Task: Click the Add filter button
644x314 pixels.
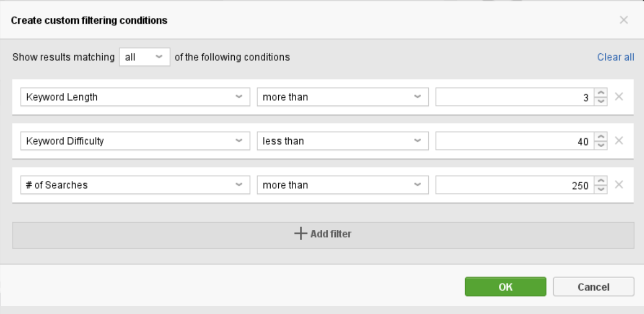Action: coord(322,234)
